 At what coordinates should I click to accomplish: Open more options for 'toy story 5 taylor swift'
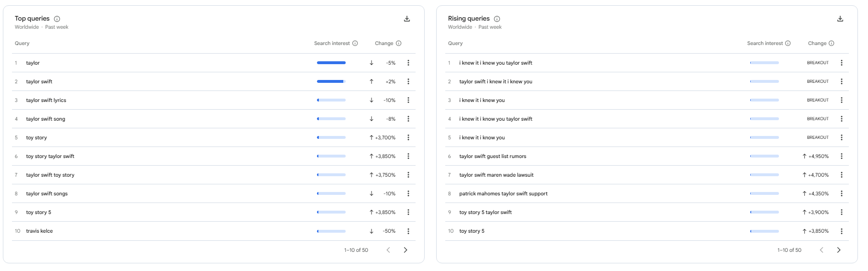(842, 212)
